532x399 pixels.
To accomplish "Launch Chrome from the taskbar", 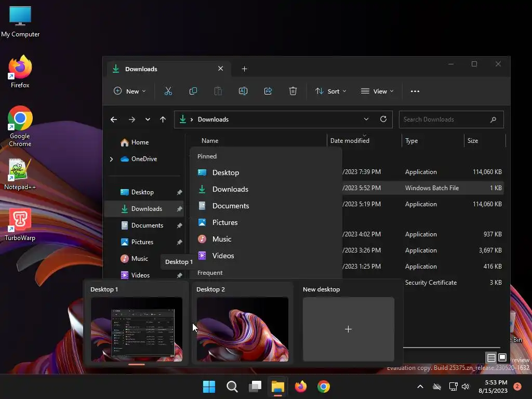I will [x=324, y=387].
